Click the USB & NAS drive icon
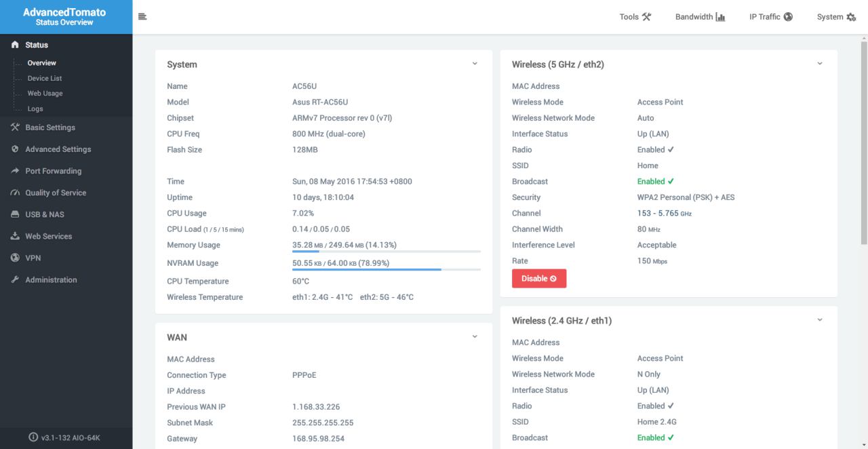 (x=15, y=214)
